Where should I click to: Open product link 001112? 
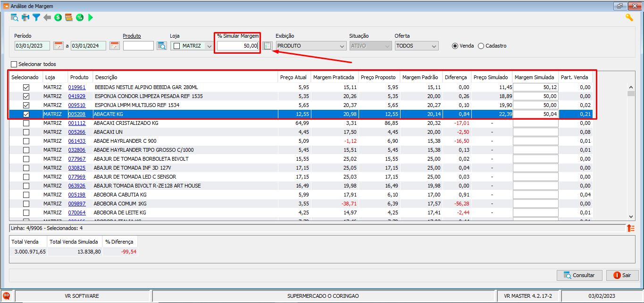tap(77, 123)
